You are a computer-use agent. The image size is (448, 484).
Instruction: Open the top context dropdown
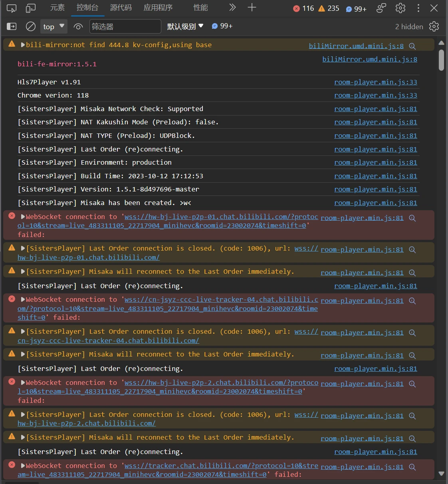(x=54, y=26)
